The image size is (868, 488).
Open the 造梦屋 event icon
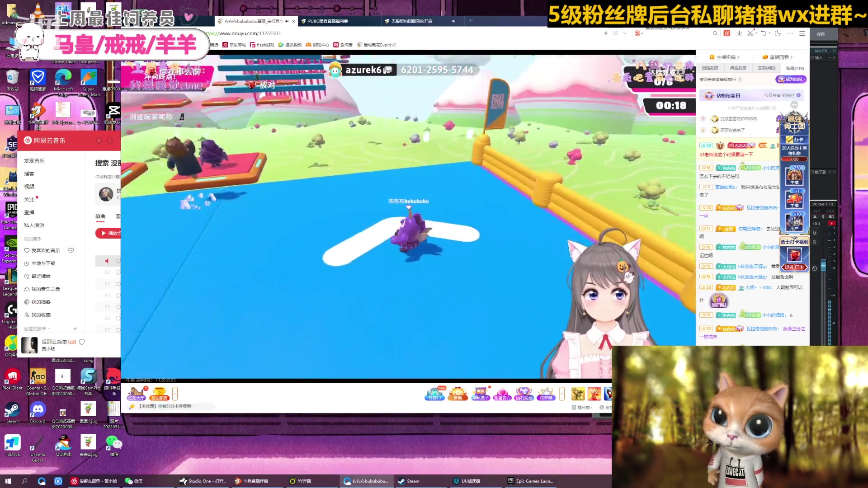click(546, 394)
